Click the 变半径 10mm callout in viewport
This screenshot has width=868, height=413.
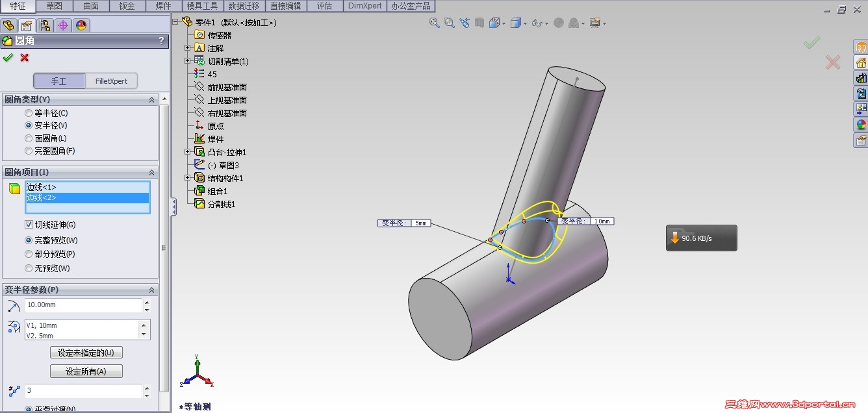pyautogui.click(x=587, y=221)
